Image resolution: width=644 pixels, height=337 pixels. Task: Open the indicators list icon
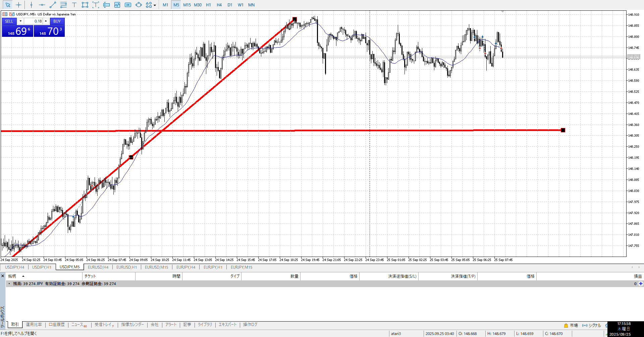click(117, 5)
